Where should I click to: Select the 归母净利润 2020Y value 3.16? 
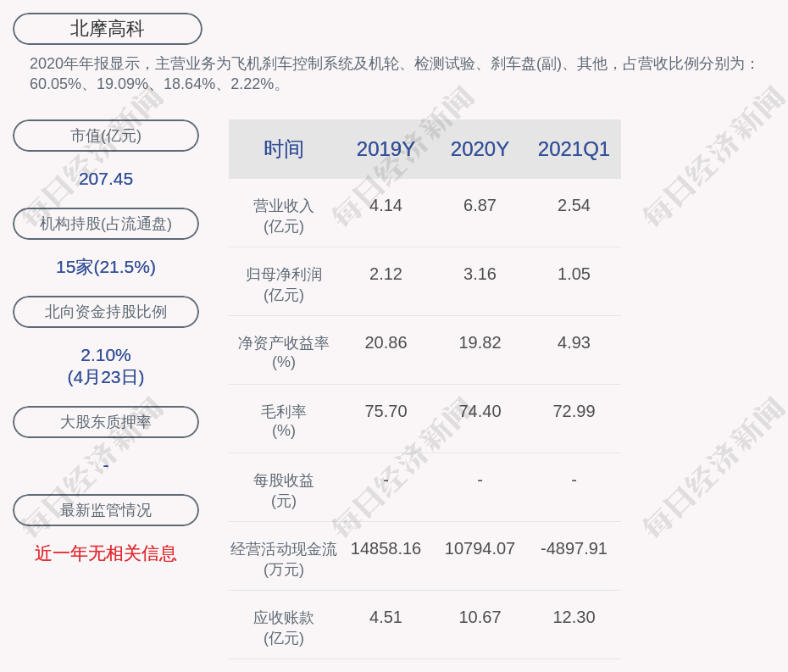pos(480,274)
